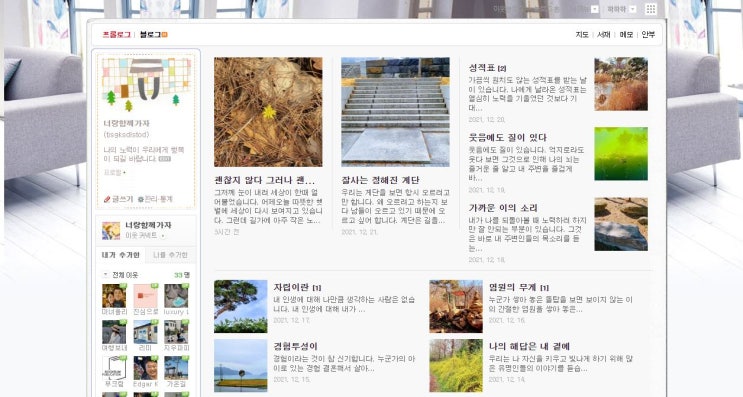Open post titled 성적표
This screenshot has height=397, width=743.
pyautogui.click(x=482, y=68)
